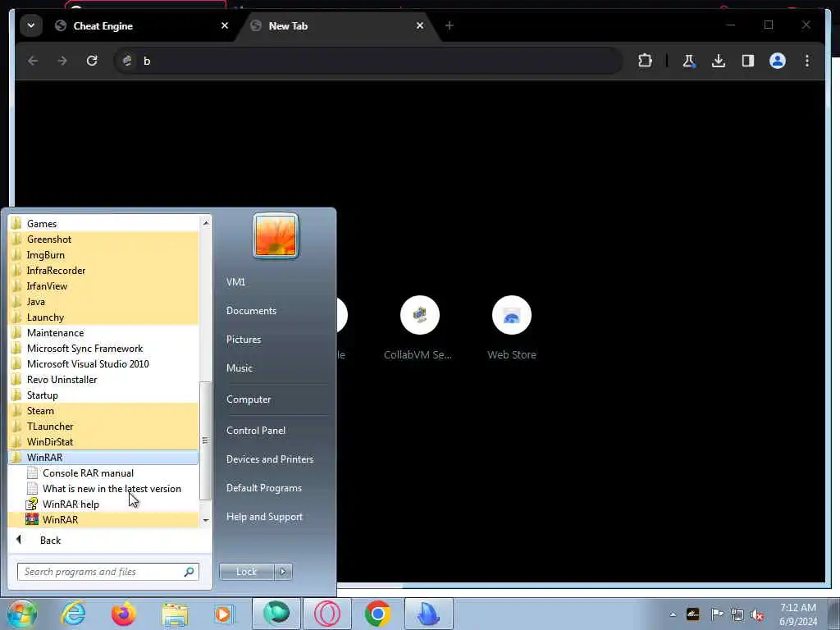
Task: Click the Search programs and files box
Action: click(108, 572)
